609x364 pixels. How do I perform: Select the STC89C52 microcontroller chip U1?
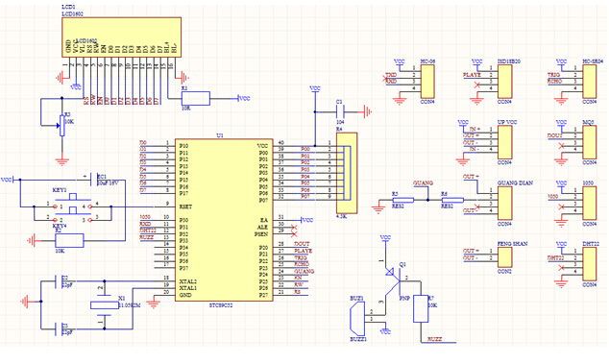tap(224, 220)
